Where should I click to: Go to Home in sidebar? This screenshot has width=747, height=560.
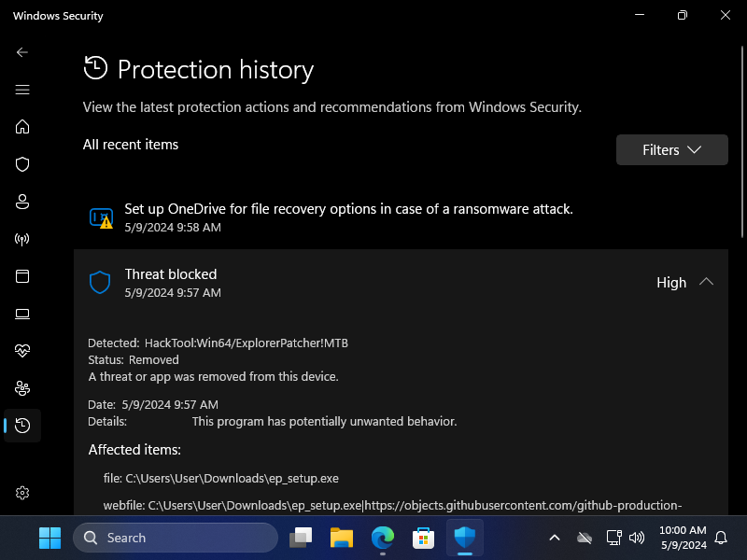[22, 127]
